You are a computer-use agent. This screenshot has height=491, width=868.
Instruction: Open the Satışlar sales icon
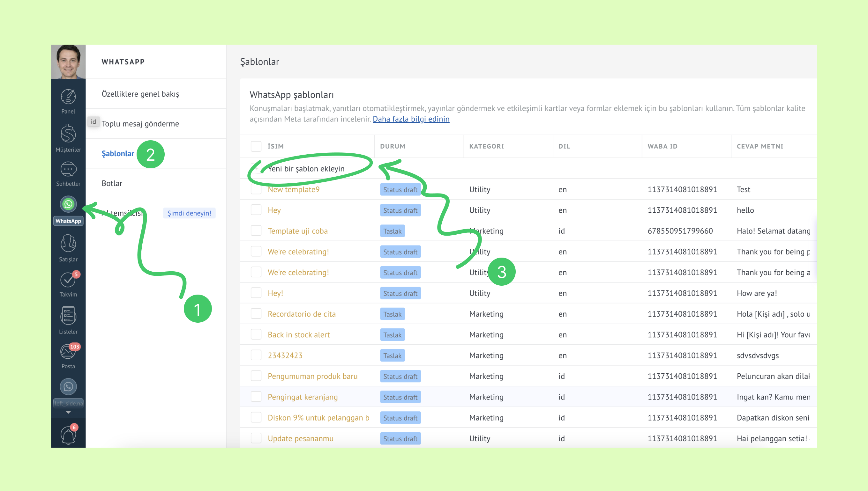[68, 244]
